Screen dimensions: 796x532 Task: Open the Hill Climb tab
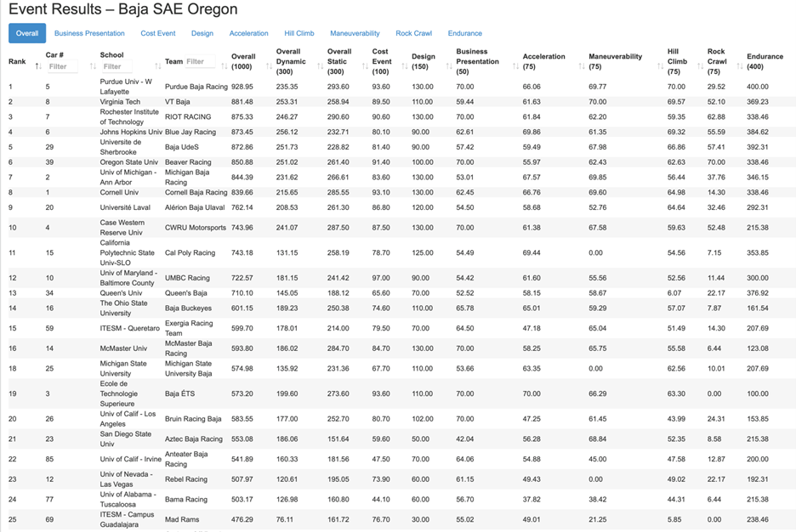tap(299, 33)
